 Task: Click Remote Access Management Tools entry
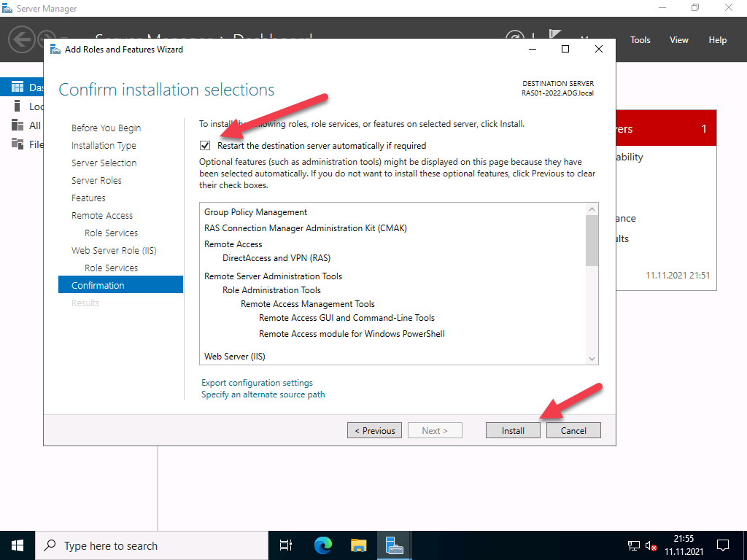coord(307,304)
